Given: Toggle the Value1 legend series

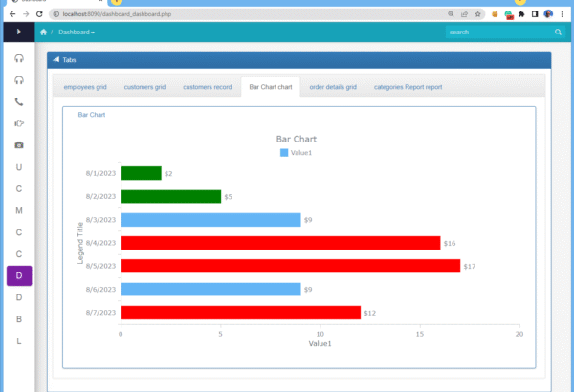Looking at the screenshot, I should [296, 153].
